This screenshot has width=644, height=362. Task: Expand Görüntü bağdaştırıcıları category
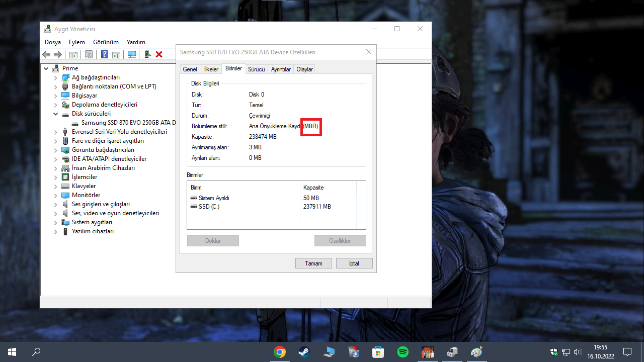(56, 150)
